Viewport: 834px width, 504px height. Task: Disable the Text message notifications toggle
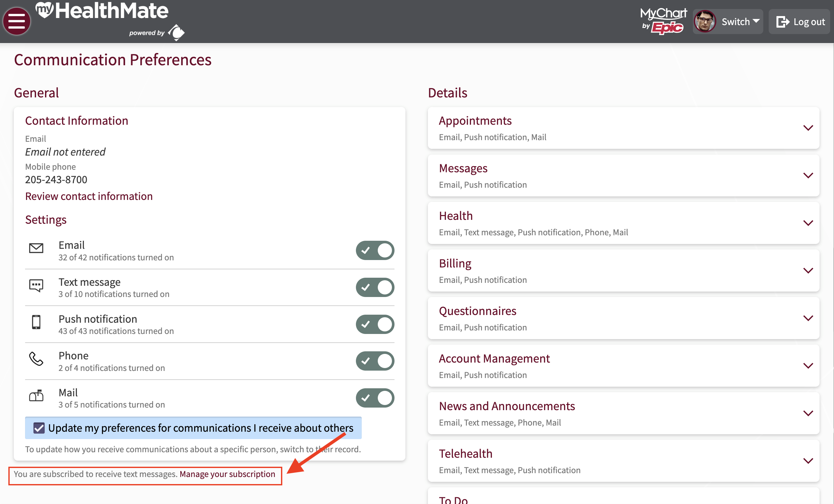[x=375, y=287]
